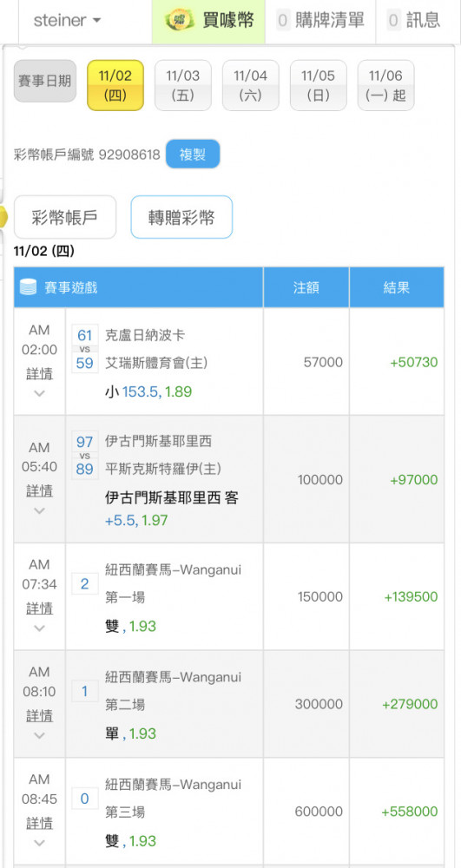Image resolution: width=461 pixels, height=868 pixels.
Task: Click result number 0 box for 第三場
Action: pyautogui.click(x=85, y=799)
